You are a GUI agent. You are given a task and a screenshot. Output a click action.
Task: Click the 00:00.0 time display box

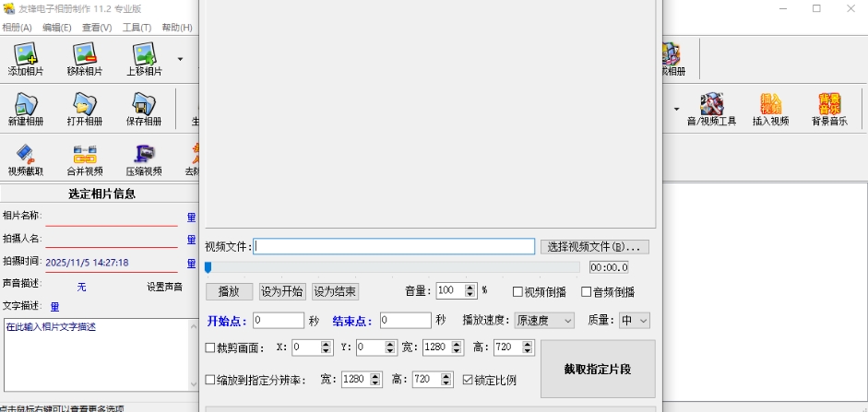click(x=609, y=267)
